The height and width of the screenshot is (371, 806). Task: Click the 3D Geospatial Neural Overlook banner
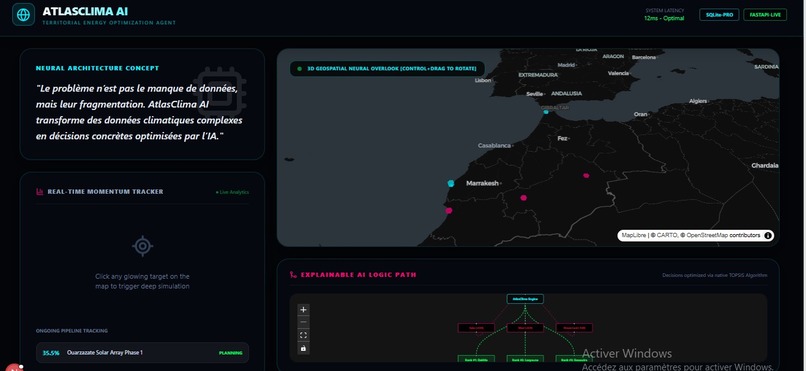[x=387, y=68]
